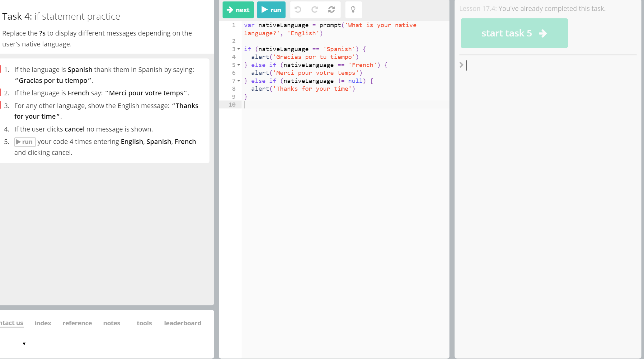The image size is (644, 359).
Task: Click the console prompt chevron icon
Action: 461,65
